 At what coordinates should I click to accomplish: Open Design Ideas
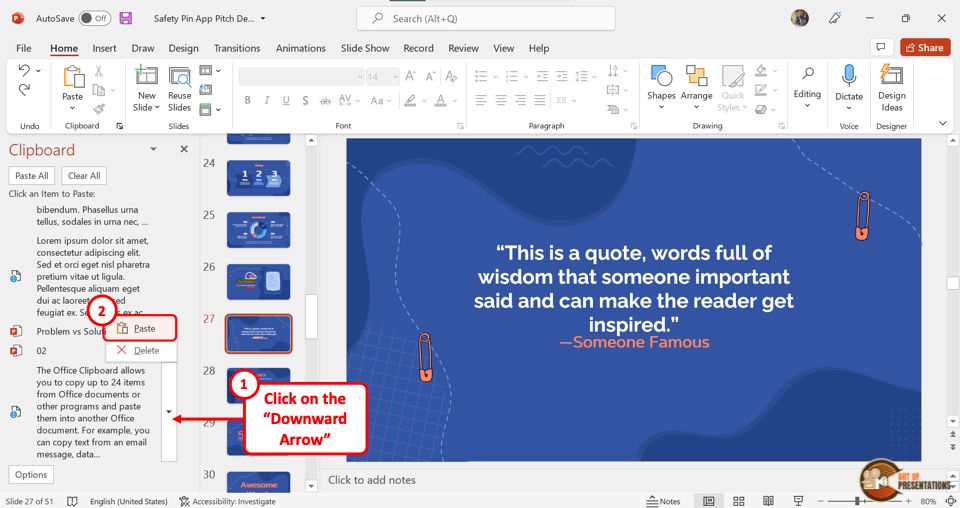click(891, 89)
